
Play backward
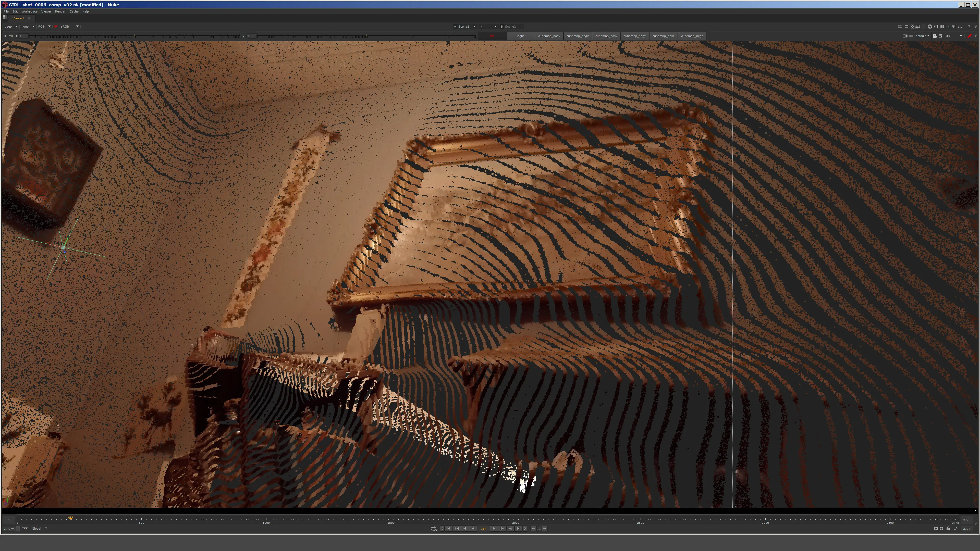pyautogui.click(x=473, y=529)
